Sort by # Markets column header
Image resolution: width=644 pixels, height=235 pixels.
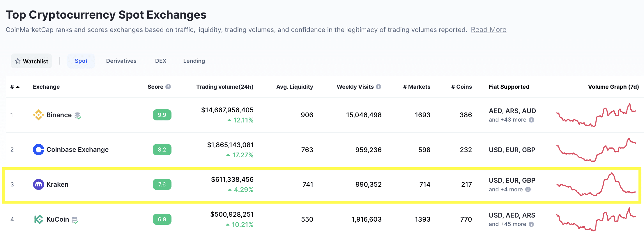(417, 87)
